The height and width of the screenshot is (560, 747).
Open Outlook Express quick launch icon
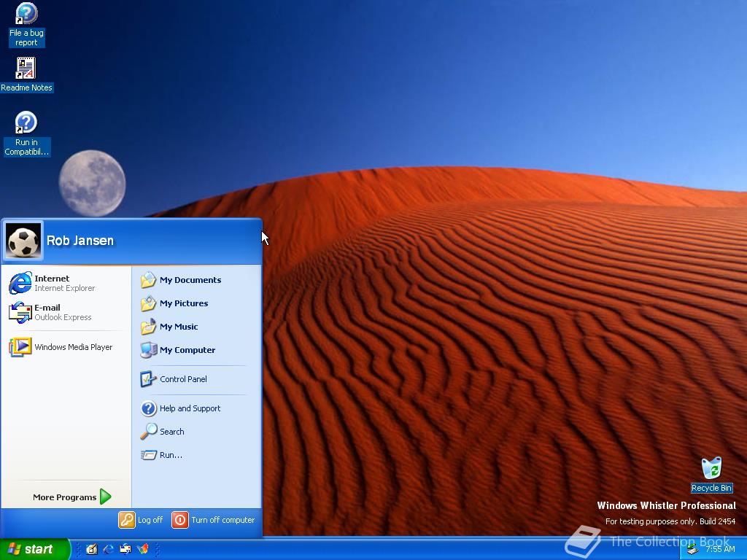point(125,549)
